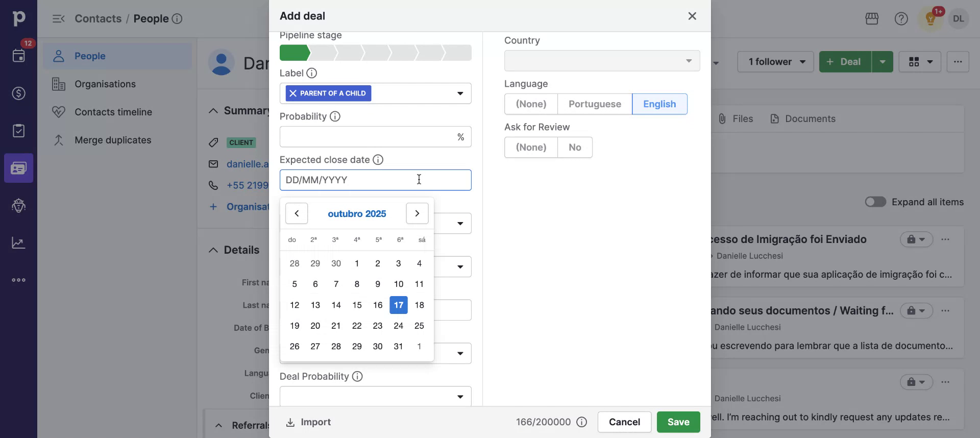Select No for Ask for Review
The width and height of the screenshot is (980, 438).
click(x=575, y=148)
